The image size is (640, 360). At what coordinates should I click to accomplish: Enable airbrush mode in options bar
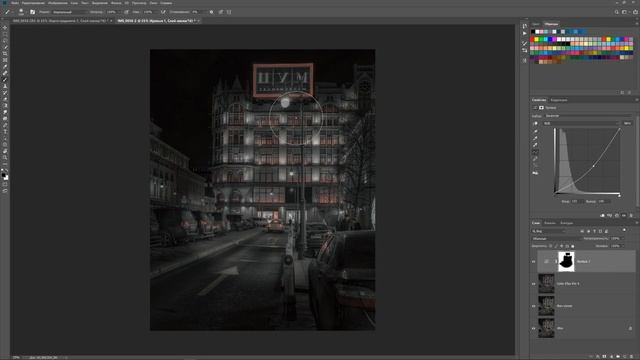[163, 12]
